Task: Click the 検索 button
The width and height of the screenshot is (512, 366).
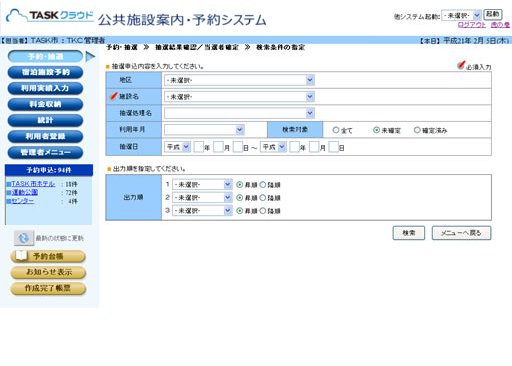Action: pos(409,233)
